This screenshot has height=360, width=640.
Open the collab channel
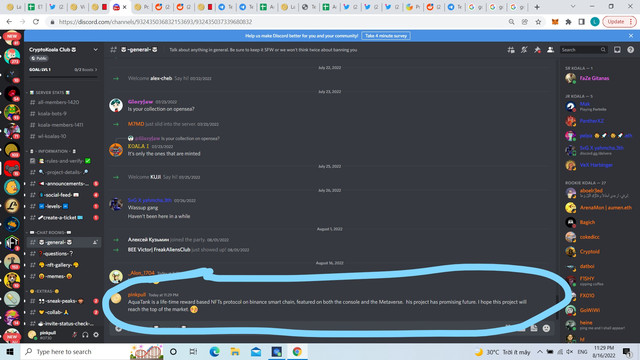[63, 312]
